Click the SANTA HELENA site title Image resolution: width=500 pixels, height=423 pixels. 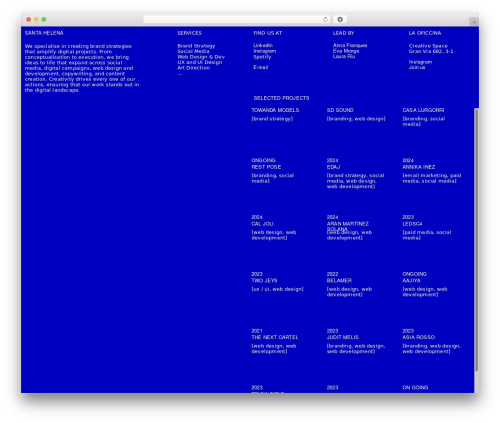pyautogui.click(x=44, y=33)
